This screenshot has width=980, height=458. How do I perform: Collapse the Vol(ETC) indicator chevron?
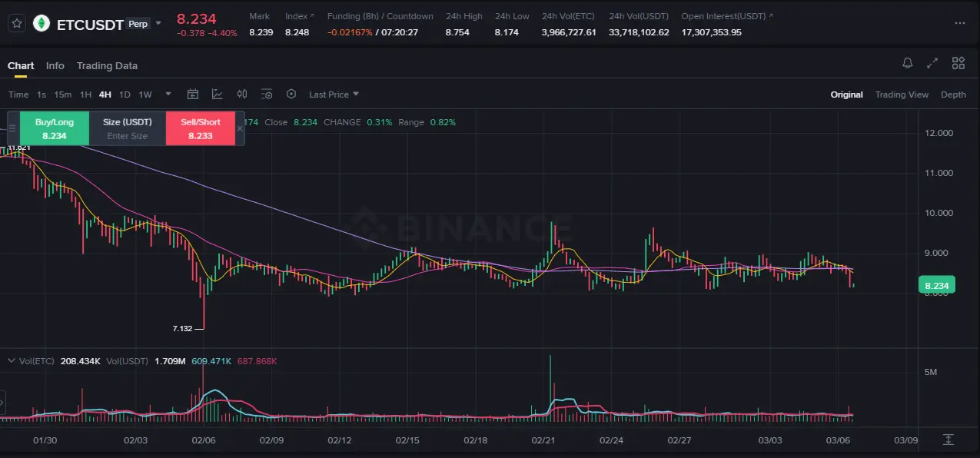[x=11, y=360]
